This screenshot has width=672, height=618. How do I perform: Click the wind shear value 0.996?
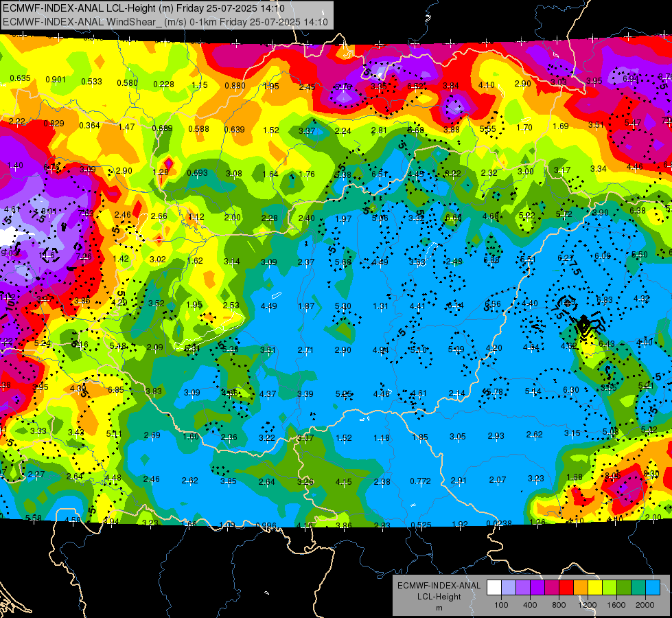[x=266, y=526]
